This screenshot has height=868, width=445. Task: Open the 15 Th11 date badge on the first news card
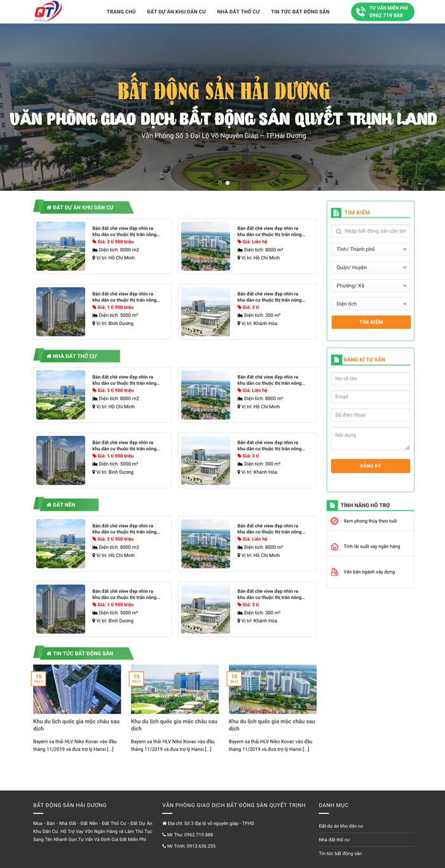coord(38,679)
